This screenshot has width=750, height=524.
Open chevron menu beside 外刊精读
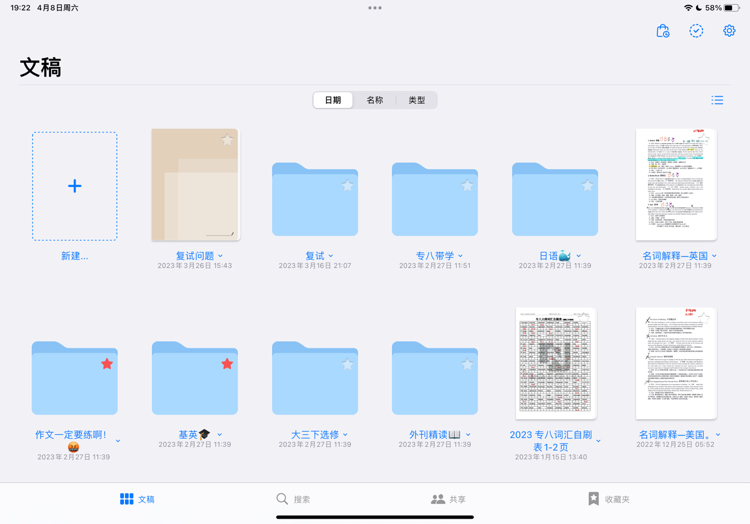coord(468,435)
